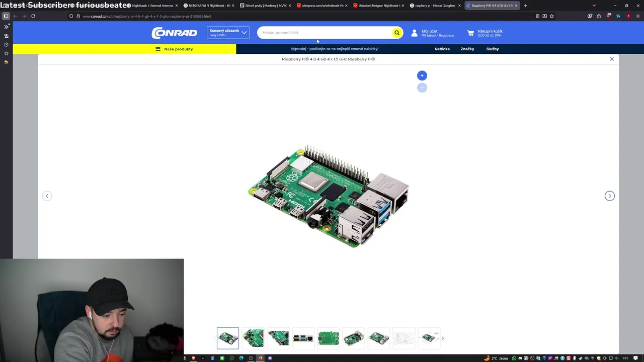Switch to Unlocked Netgear Nighthawk tab
The width and height of the screenshot is (644, 362).
point(379,6)
